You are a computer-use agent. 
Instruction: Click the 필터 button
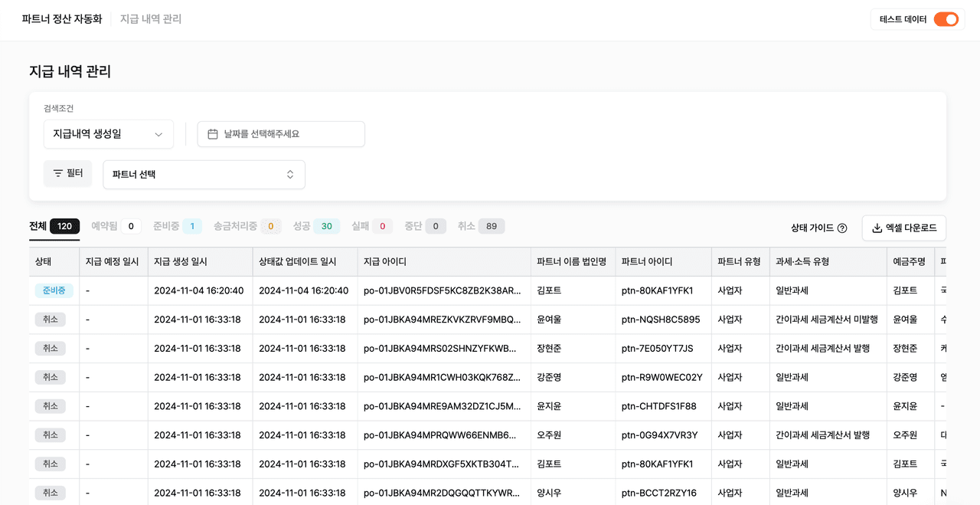click(x=68, y=173)
